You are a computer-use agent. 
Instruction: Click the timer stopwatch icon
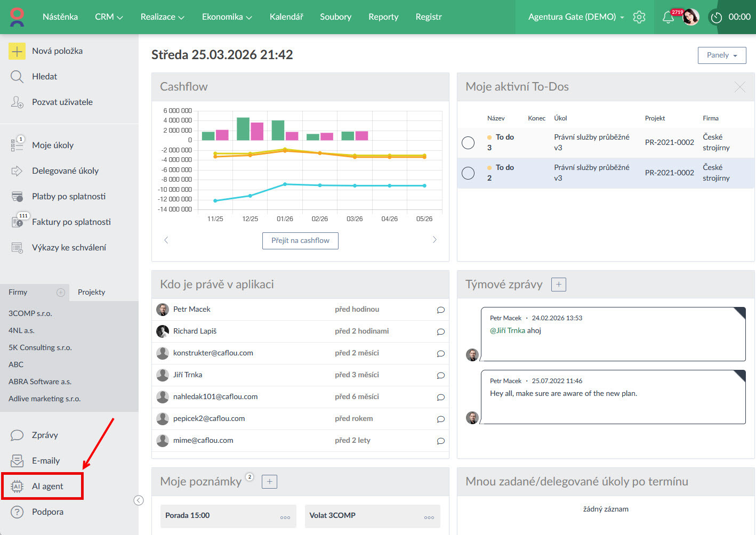tap(716, 17)
